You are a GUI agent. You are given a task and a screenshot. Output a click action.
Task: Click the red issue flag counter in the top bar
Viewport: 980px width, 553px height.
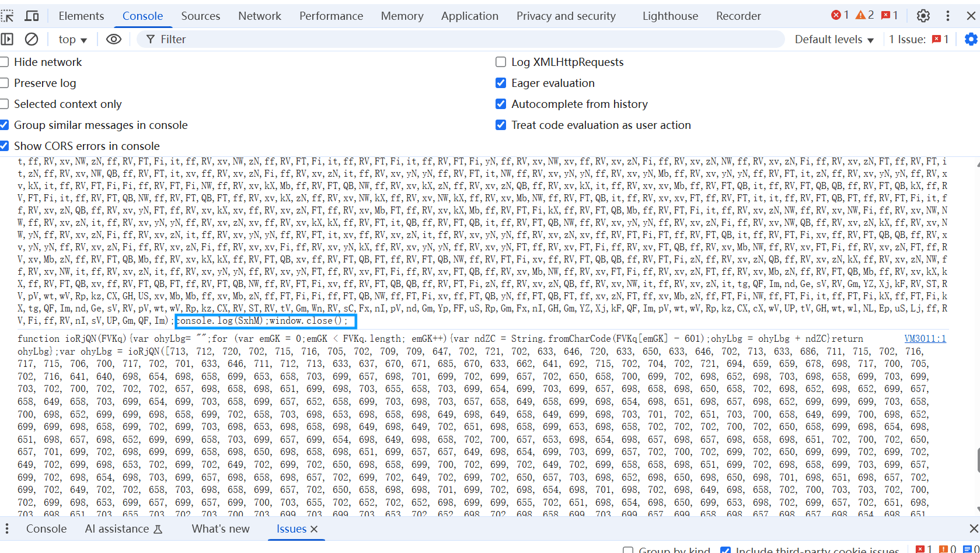pos(890,15)
